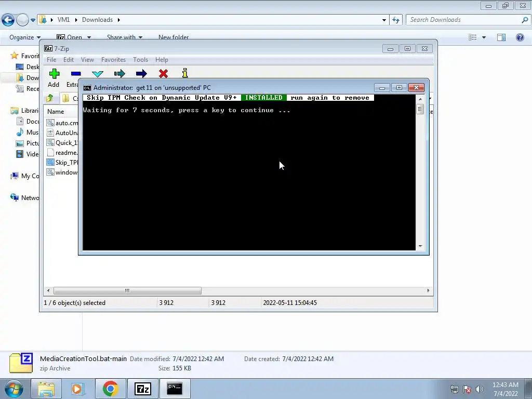Expand the Open button dropdown arrow

89,37
